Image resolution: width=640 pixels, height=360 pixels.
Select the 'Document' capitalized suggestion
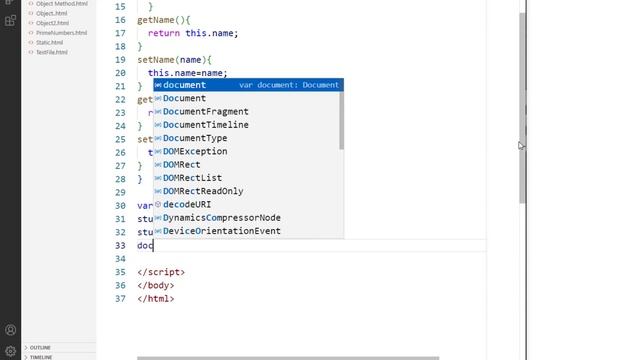246,98
